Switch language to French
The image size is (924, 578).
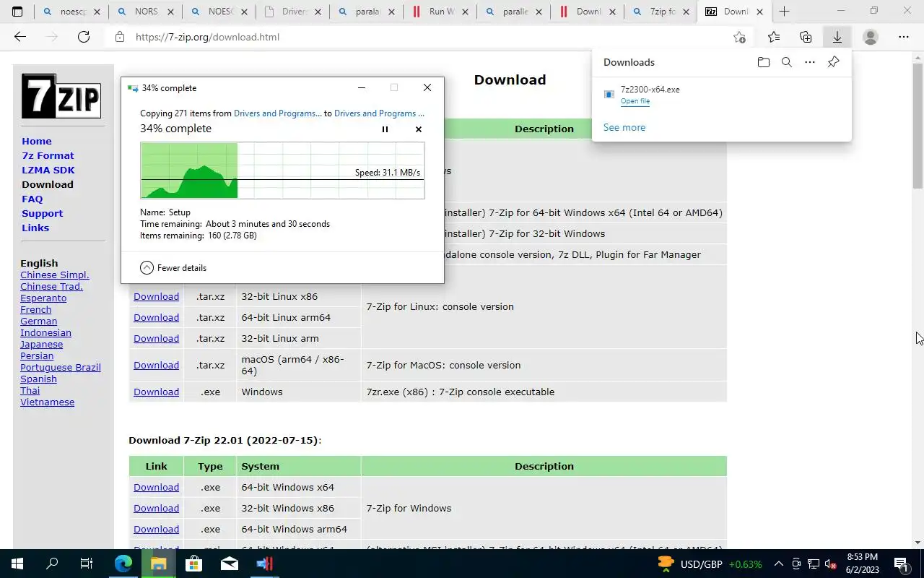tap(36, 309)
